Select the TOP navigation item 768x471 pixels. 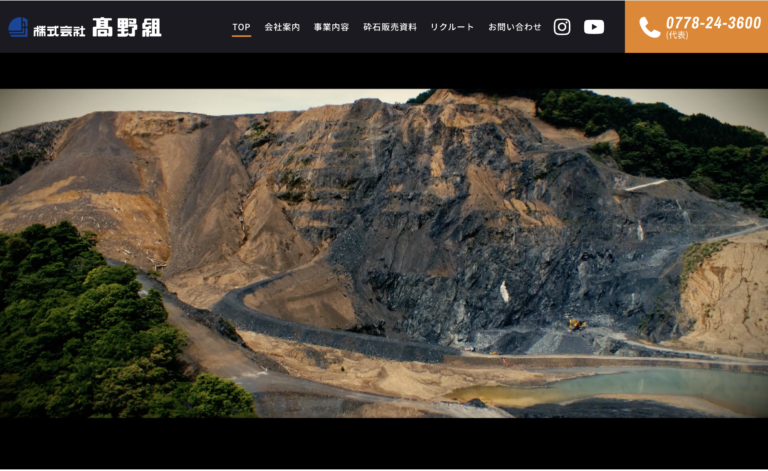[241, 27]
